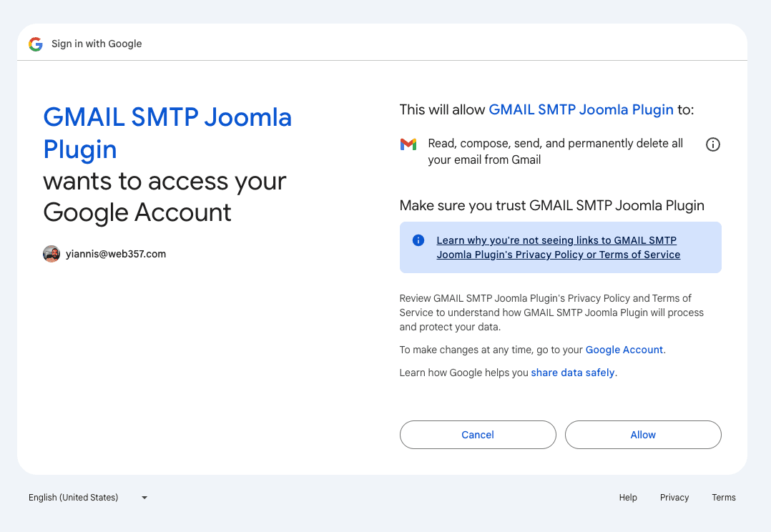Click the Gmail read, compose, send permission text
The height and width of the screenshot is (532, 771).
555,152
